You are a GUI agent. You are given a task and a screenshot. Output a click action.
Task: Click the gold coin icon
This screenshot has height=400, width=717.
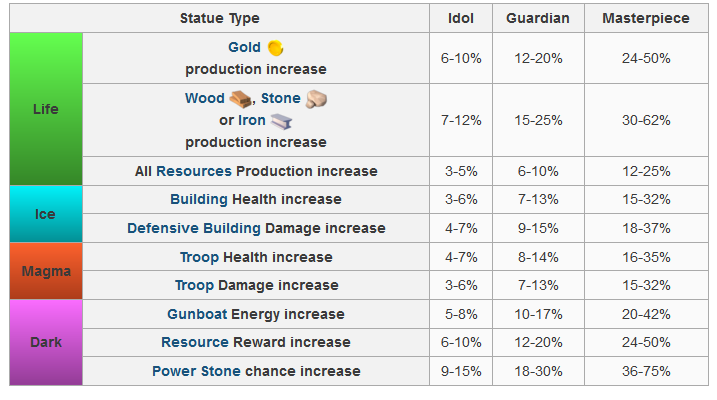pyautogui.click(x=276, y=47)
